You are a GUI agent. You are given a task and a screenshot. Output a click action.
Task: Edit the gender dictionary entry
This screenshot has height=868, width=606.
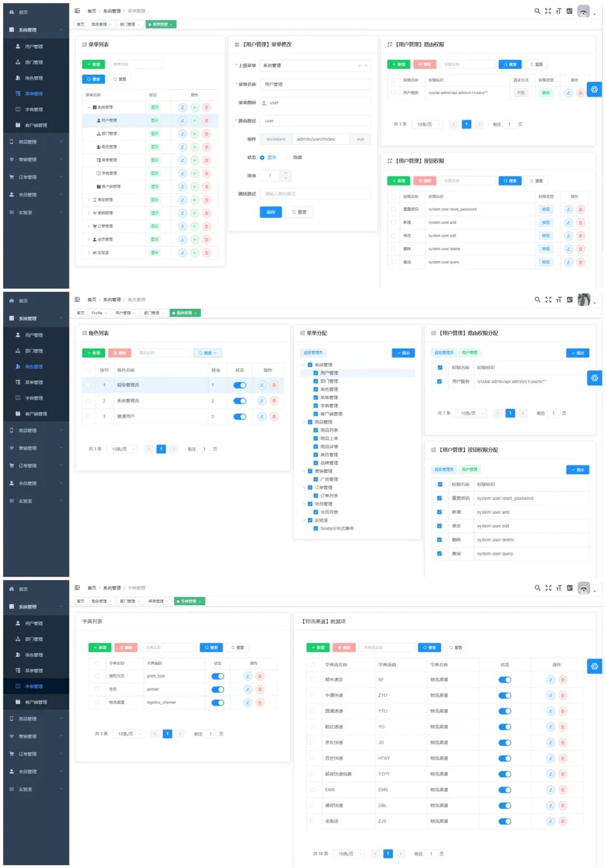[x=247, y=689]
